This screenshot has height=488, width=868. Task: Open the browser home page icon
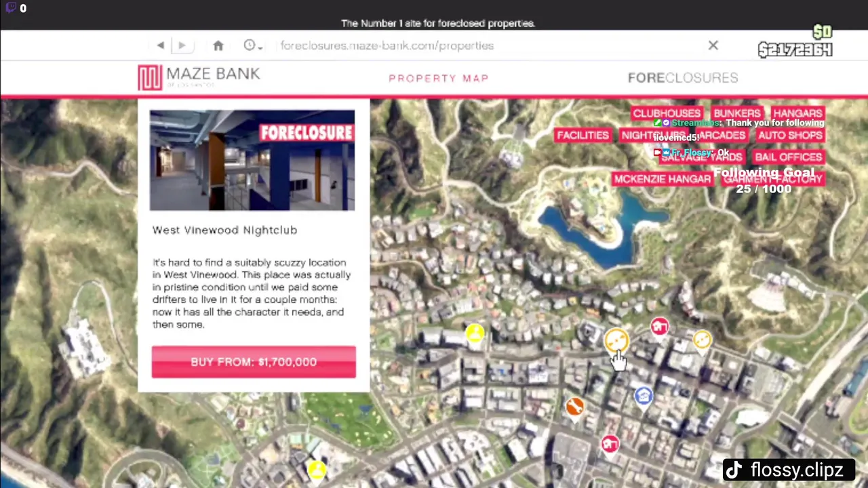point(218,45)
